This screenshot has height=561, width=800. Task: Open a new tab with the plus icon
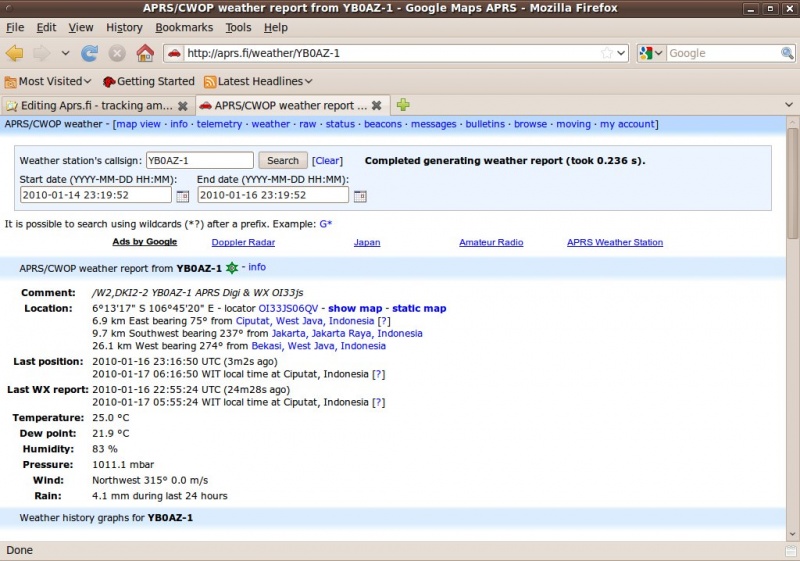point(403,105)
